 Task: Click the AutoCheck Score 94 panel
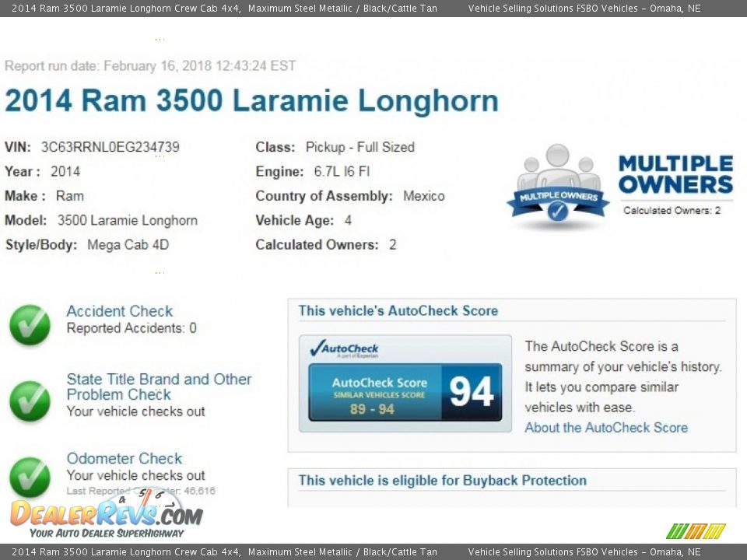405,392
